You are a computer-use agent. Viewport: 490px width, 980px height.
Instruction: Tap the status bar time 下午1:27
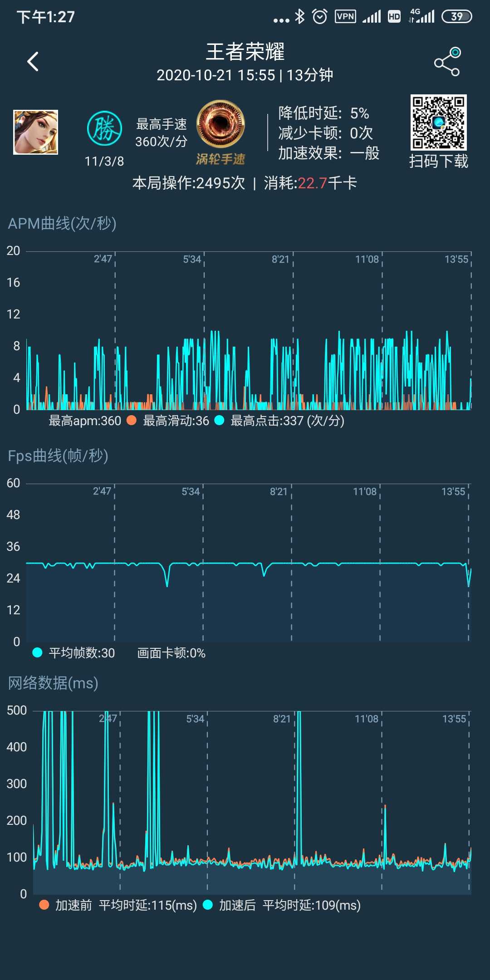tap(46, 17)
